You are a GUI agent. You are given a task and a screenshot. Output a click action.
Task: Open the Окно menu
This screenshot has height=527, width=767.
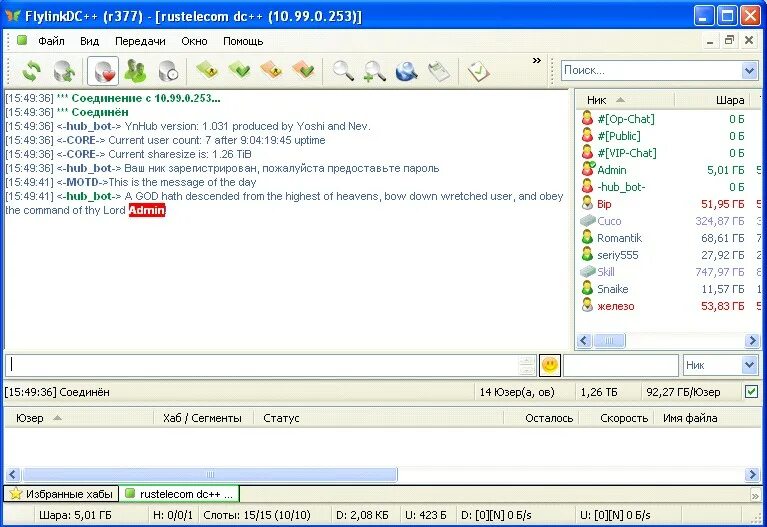[194, 41]
